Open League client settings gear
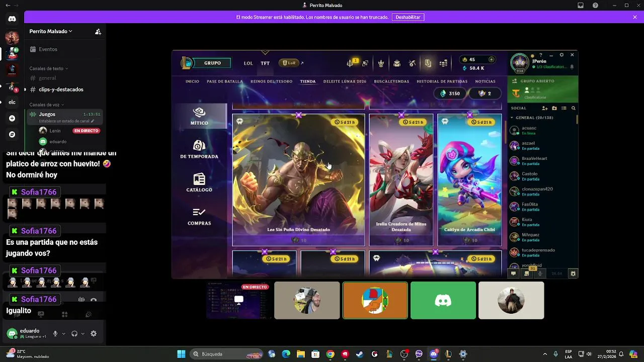The height and width of the screenshot is (362, 644). [x=561, y=55]
